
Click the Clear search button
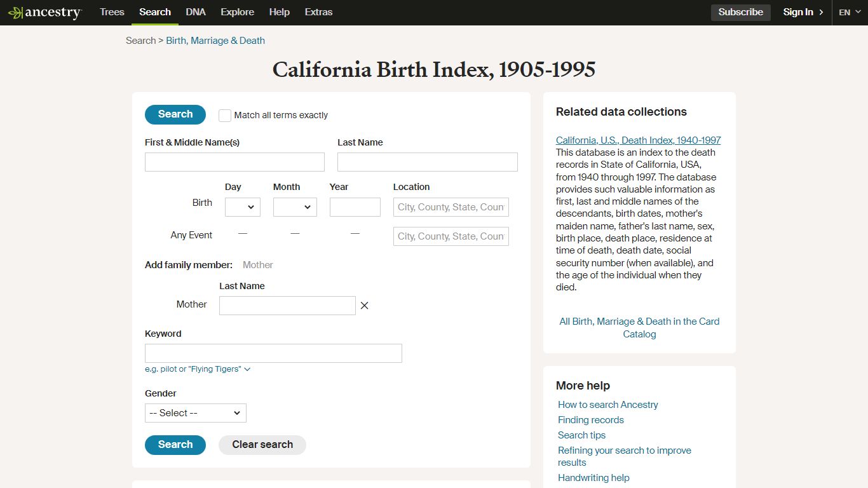coord(262,445)
